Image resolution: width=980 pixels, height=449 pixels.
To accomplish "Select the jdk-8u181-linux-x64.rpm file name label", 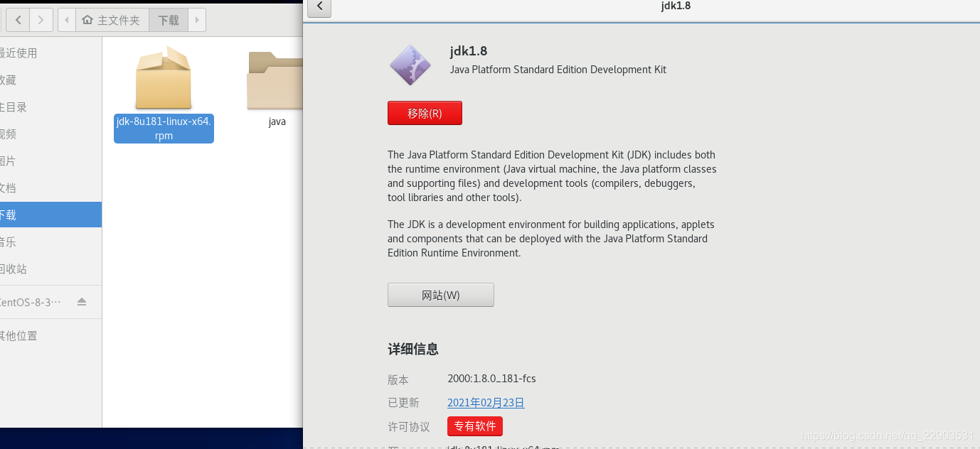I will tap(164, 129).
